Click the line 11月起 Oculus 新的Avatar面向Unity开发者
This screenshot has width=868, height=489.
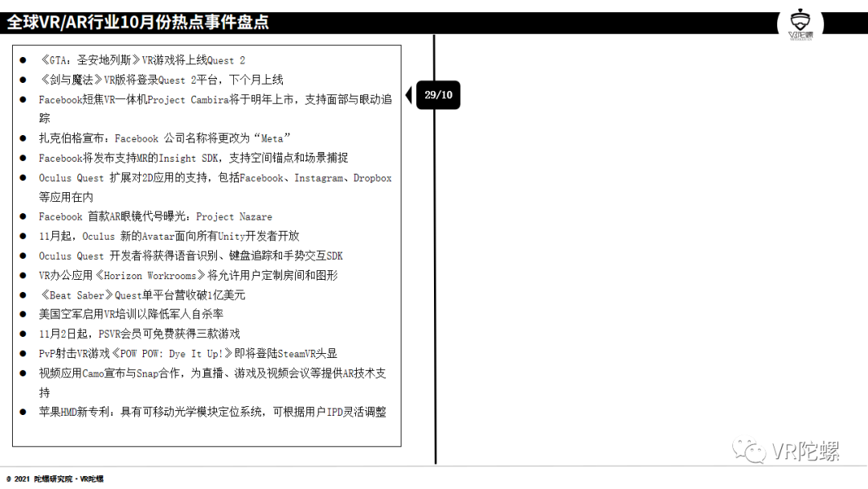[169, 236]
